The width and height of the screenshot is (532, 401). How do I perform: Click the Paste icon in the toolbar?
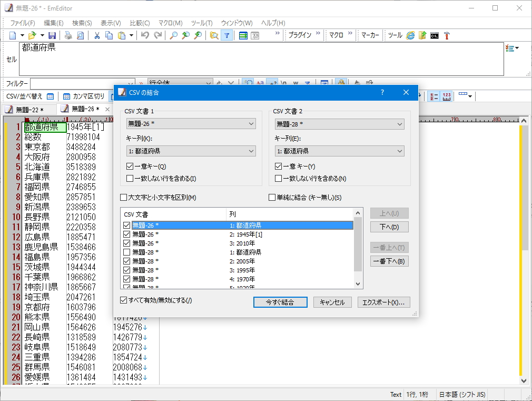coord(121,35)
